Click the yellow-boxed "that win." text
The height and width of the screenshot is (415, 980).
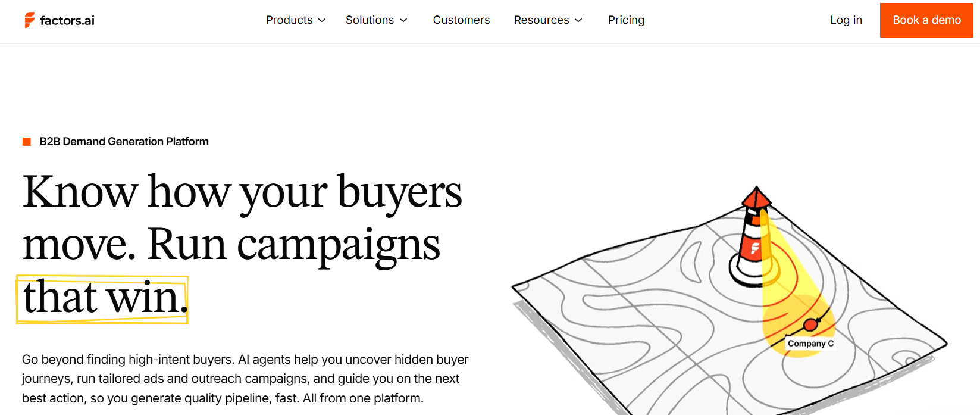click(x=103, y=299)
